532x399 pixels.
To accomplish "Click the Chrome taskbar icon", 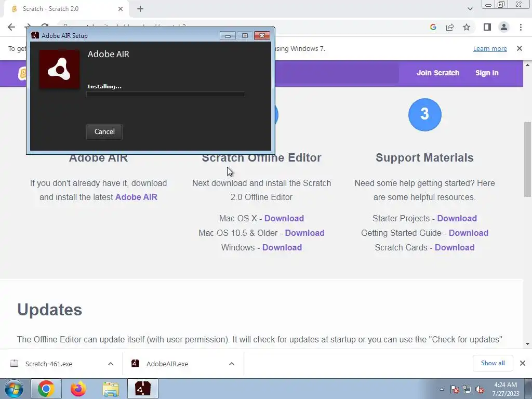I will pos(46,389).
